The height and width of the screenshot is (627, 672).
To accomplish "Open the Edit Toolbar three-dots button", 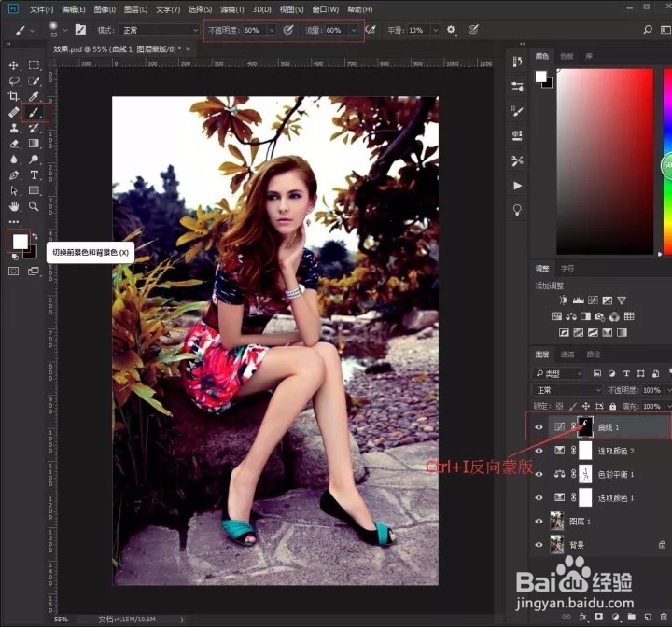I will pyautogui.click(x=14, y=222).
